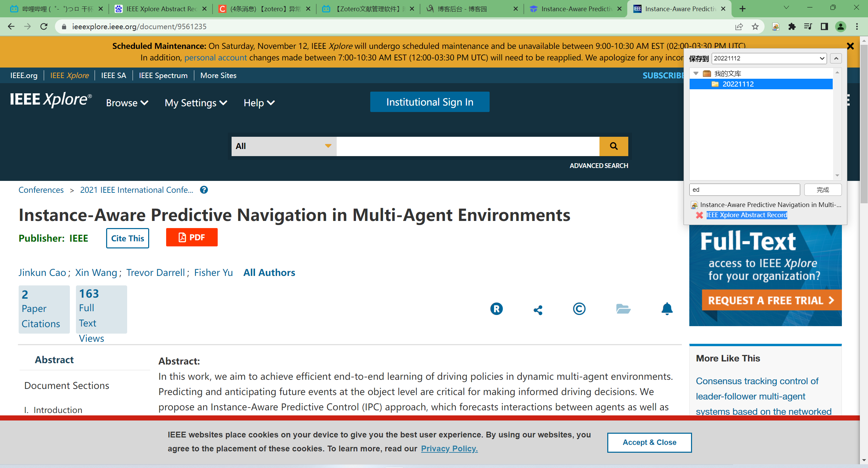
Task: Open the My Settings menu
Action: coord(196,103)
